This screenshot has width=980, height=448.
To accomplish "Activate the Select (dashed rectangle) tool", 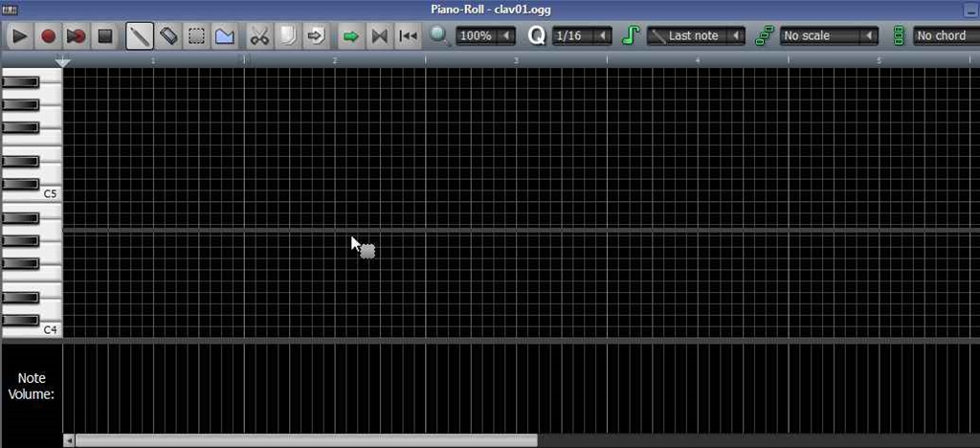I will 196,36.
